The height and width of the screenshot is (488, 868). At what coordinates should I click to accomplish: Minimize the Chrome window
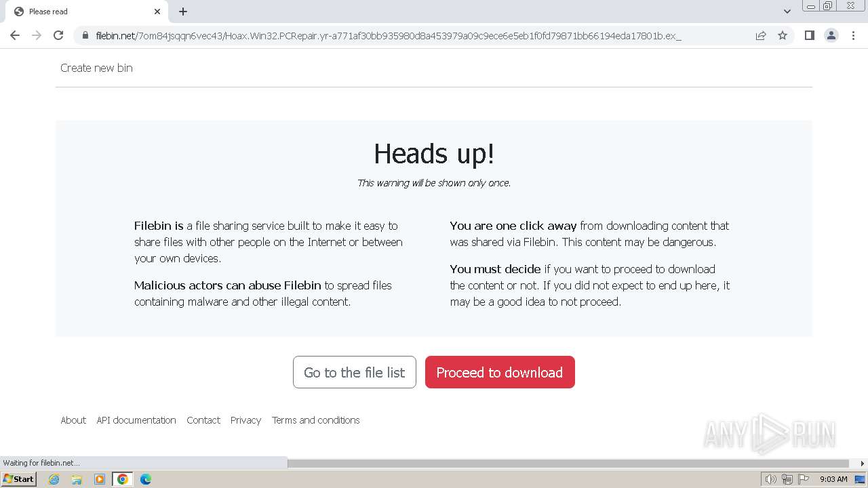[x=811, y=6]
